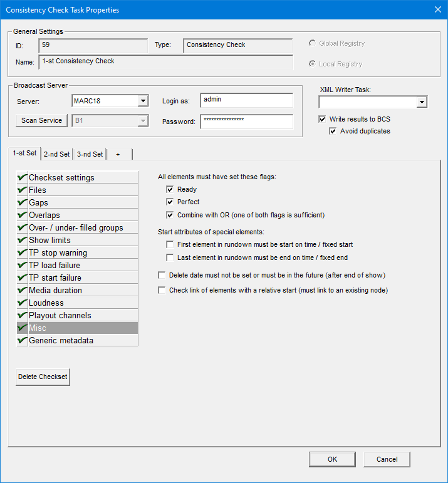Toggle Write results to BCS checkbox
Viewport: 448px width, 483px height.
(x=323, y=119)
